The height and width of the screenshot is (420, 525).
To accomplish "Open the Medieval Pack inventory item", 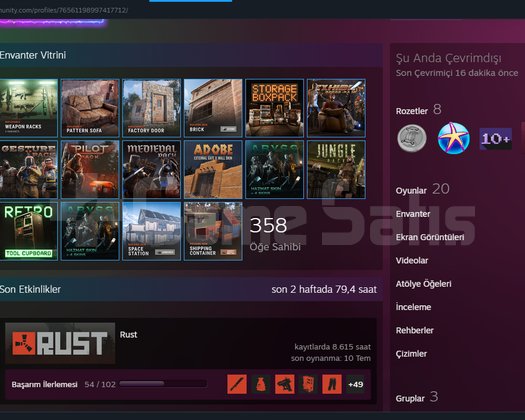I will (x=152, y=169).
